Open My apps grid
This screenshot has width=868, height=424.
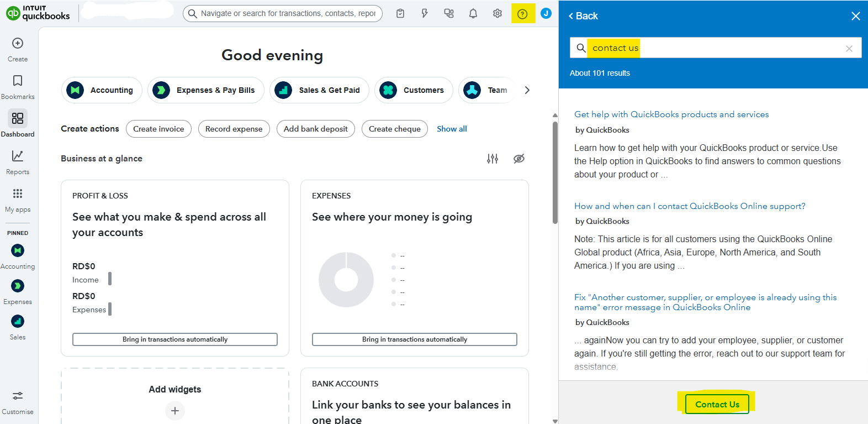[18, 200]
